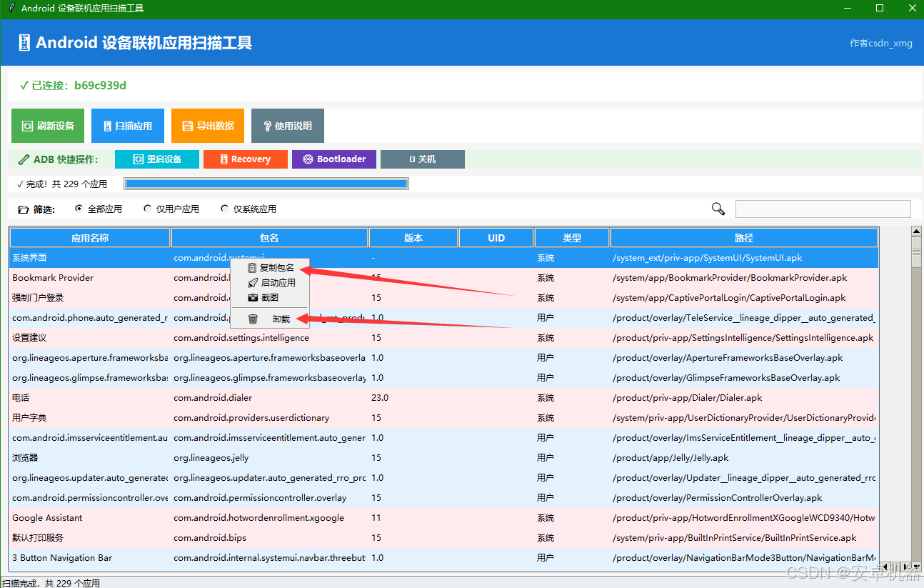Click package com.android.providers.userdictionary

click(x=251, y=418)
